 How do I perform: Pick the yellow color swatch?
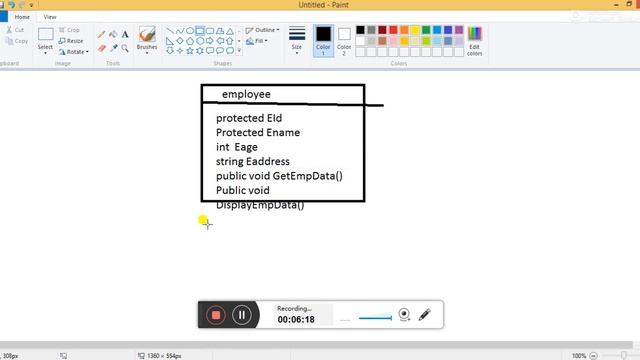pos(415,30)
